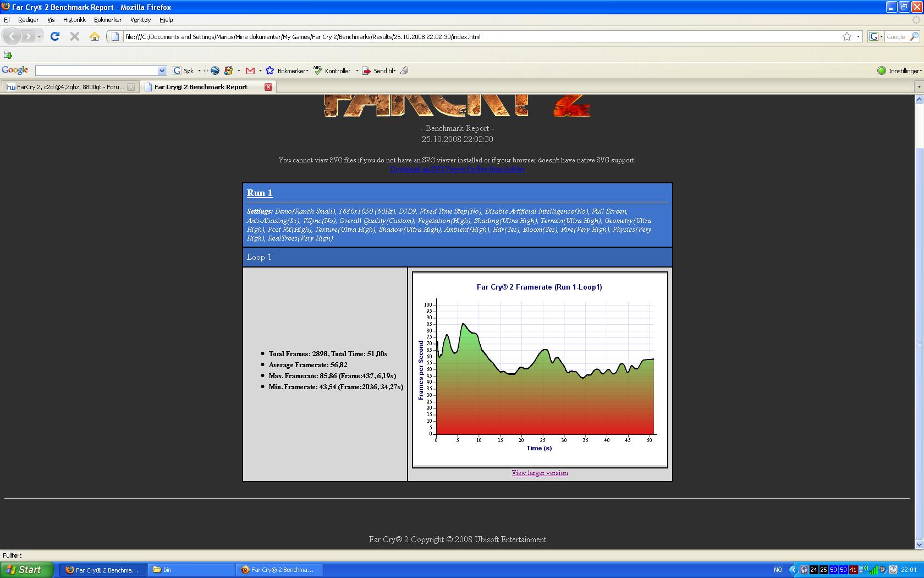Click the Send til toolbar button
The image size is (924, 578).
(x=378, y=70)
